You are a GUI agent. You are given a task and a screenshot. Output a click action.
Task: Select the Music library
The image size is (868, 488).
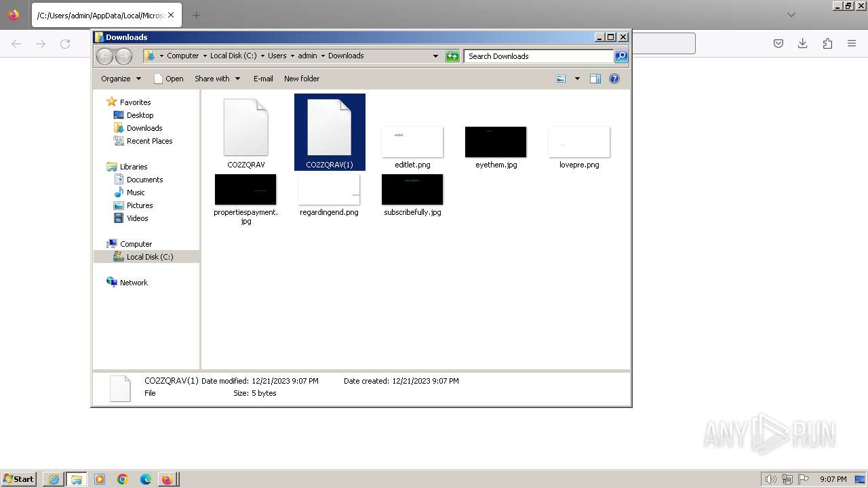click(x=136, y=192)
